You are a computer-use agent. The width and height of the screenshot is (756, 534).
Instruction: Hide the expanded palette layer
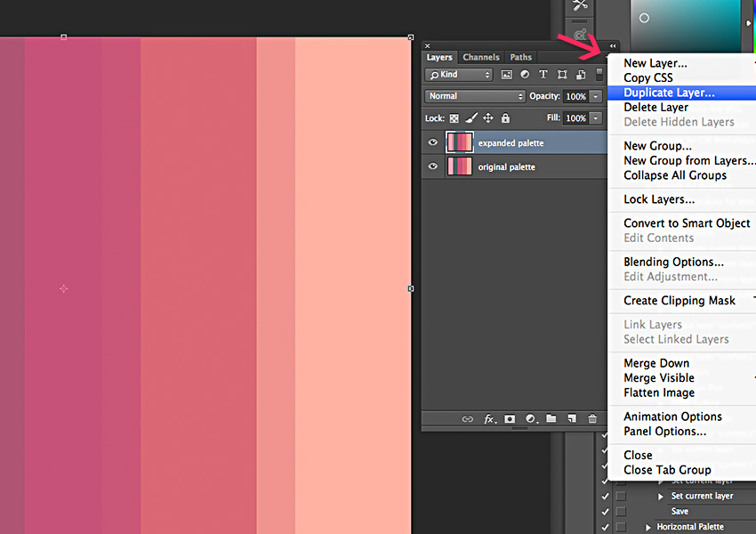(x=433, y=142)
